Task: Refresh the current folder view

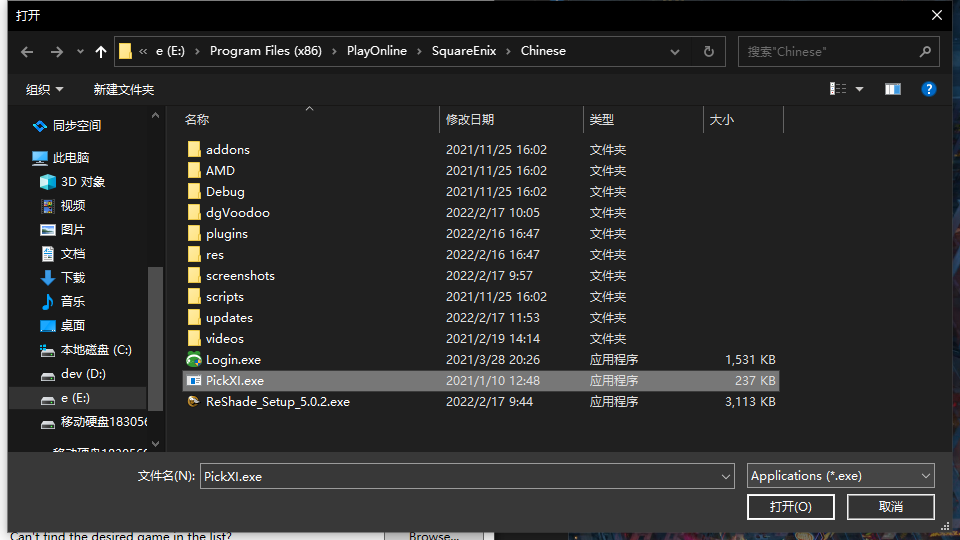Action: coord(709,51)
